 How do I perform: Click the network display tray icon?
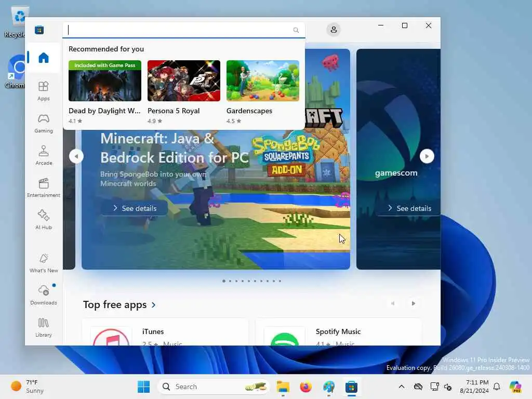point(434,387)
